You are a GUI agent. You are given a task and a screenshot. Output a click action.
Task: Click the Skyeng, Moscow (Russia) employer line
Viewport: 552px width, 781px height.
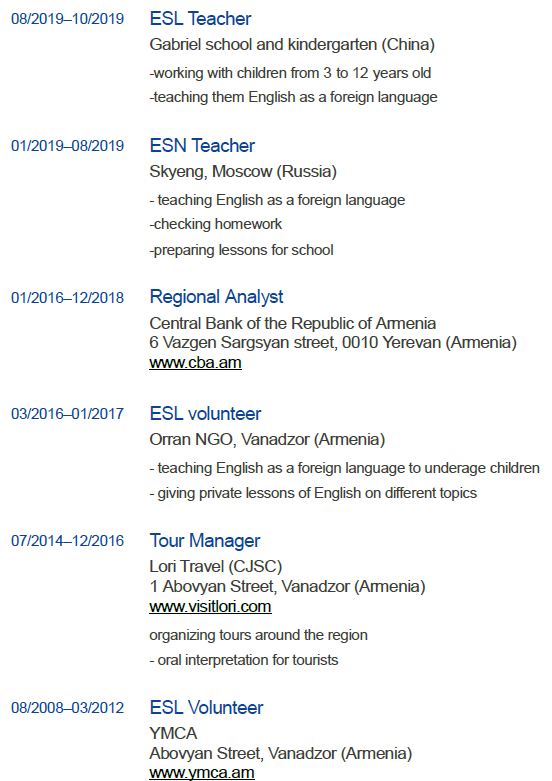click(243, 172)
